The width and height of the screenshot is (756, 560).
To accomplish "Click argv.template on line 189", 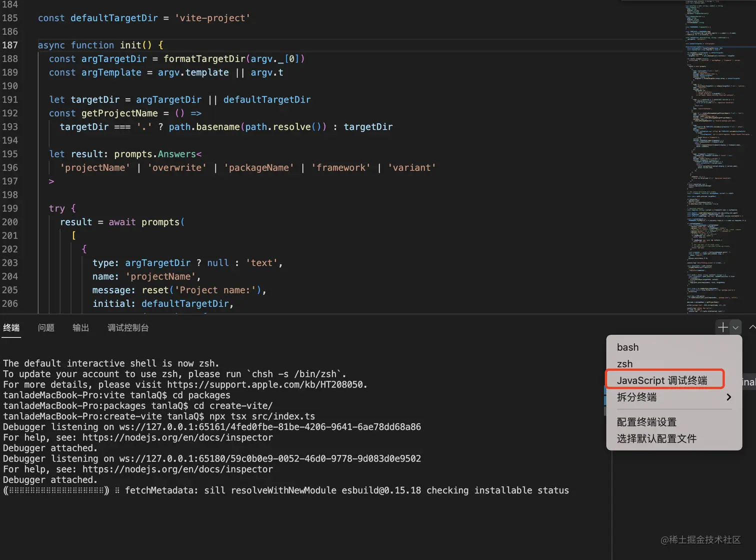I will [x=193, y=72].
